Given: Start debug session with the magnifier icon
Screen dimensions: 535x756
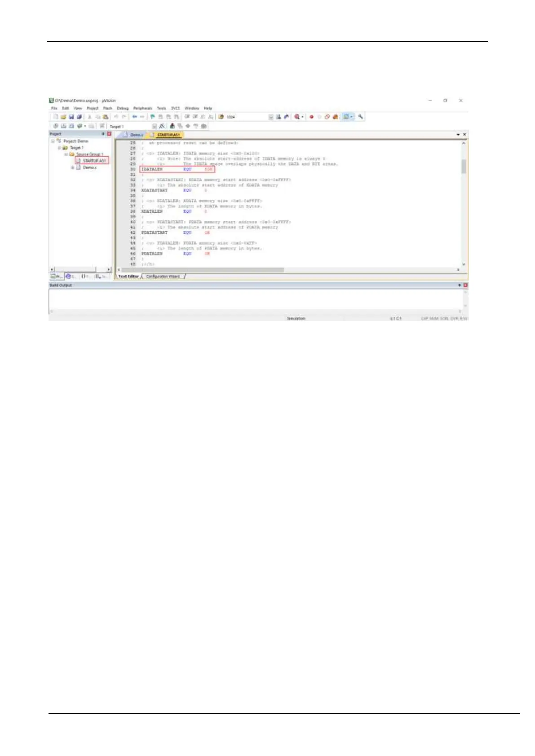Looking at the screenshot, I should click(296, 117).
